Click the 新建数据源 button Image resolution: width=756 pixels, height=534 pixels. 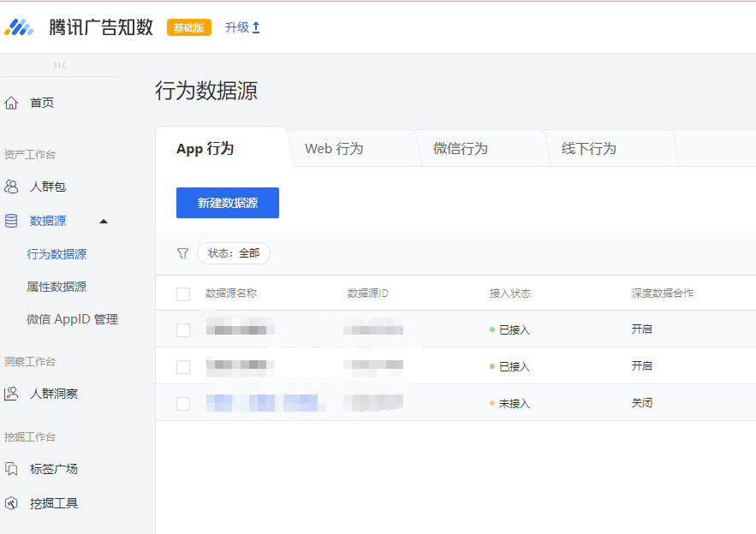(x=228, y=203)
